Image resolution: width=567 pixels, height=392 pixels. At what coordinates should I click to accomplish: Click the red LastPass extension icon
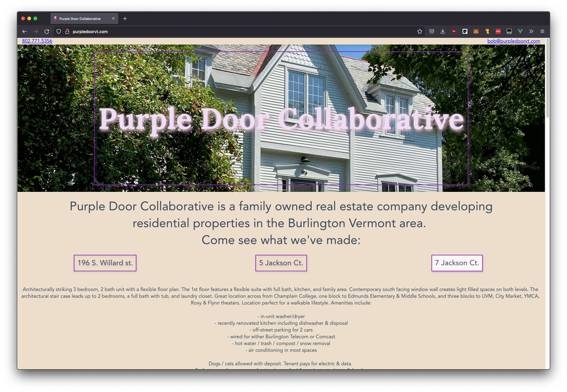pos(498,31)
